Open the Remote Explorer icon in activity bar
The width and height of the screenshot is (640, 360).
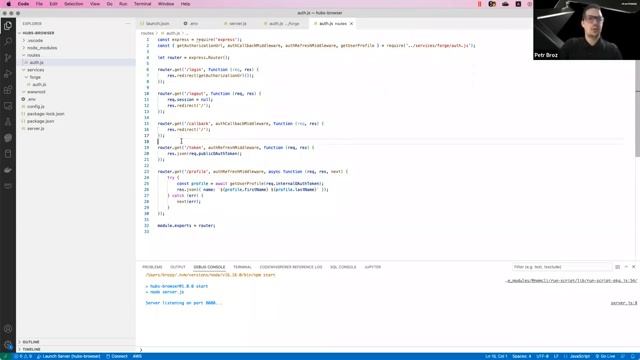[8, 106]
